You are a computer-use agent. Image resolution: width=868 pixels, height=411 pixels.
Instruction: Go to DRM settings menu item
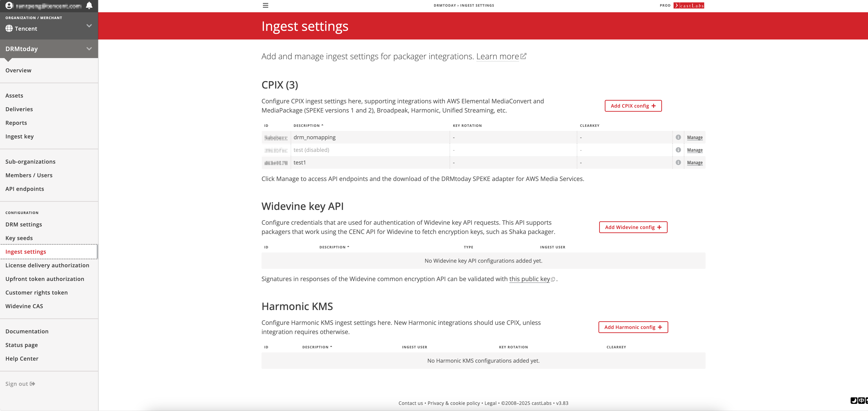click(x=24, y=225)
